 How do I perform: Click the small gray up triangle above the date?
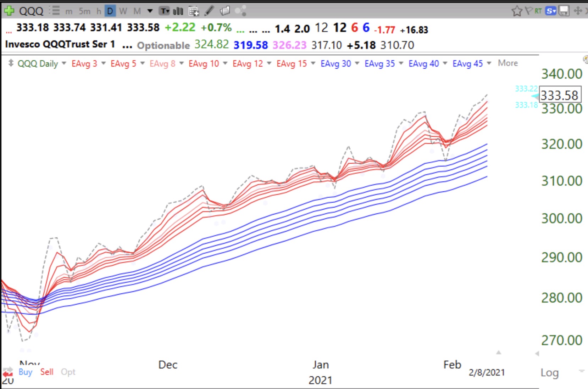tap(499, 353)
